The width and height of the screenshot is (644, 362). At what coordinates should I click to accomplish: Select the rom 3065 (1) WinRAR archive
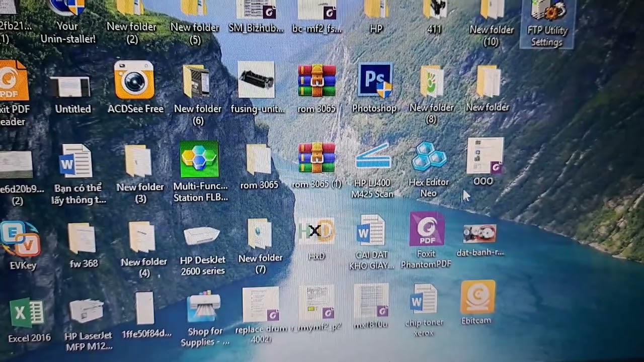pyautogui.click(x=316, y=158)
